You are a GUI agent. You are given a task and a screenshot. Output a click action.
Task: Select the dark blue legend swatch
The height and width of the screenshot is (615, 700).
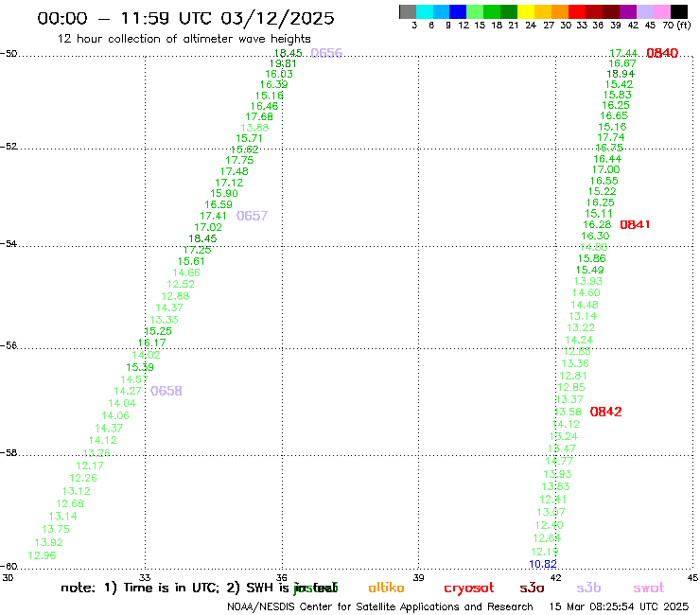point(458,11)
